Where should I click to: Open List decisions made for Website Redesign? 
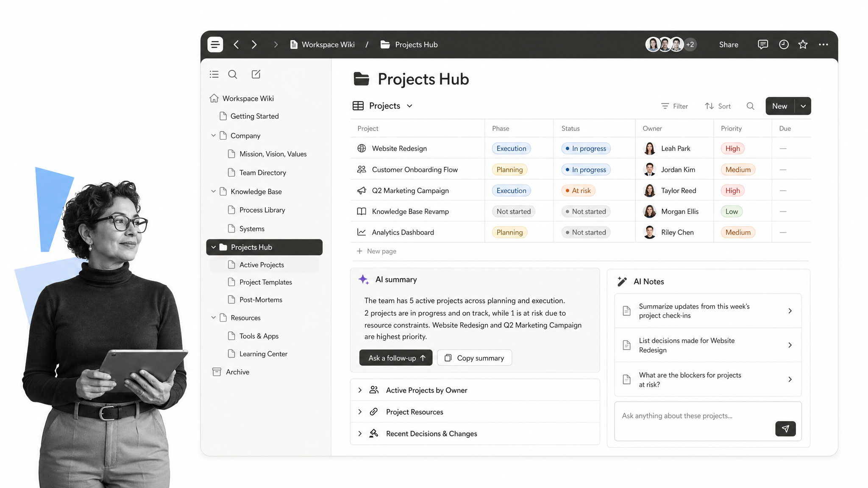pyautogui.click(x=708, y=345)
